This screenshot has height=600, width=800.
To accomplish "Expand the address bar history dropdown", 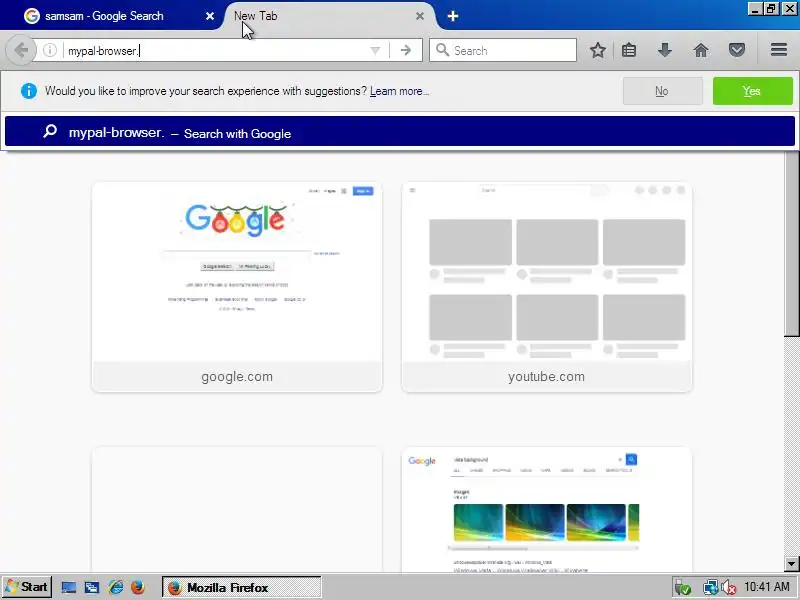I will [375, 51].
